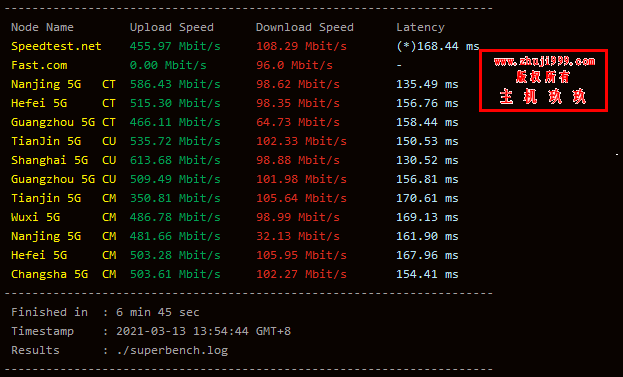Click the 'Results' label
The width and height of the screenshot is (623, 377).
(x=35, y=350)
